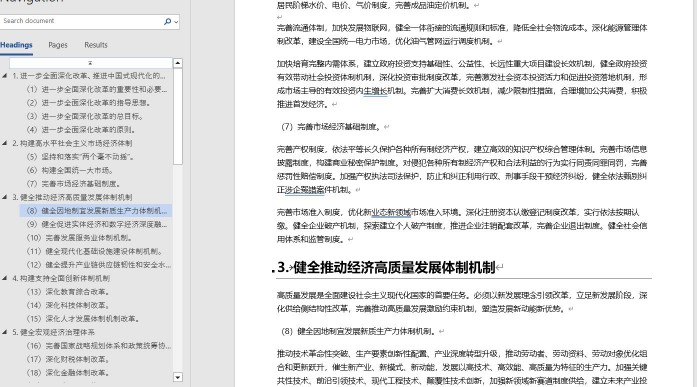
Task: Click underlined phrase 涉企冤错案 in document
Action: click(x=305, y=190)
